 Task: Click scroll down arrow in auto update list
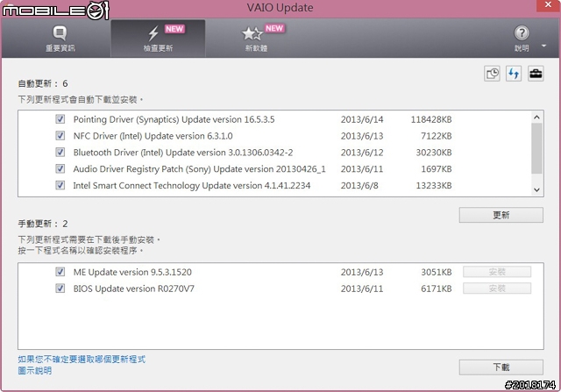[x=536, y=189]
